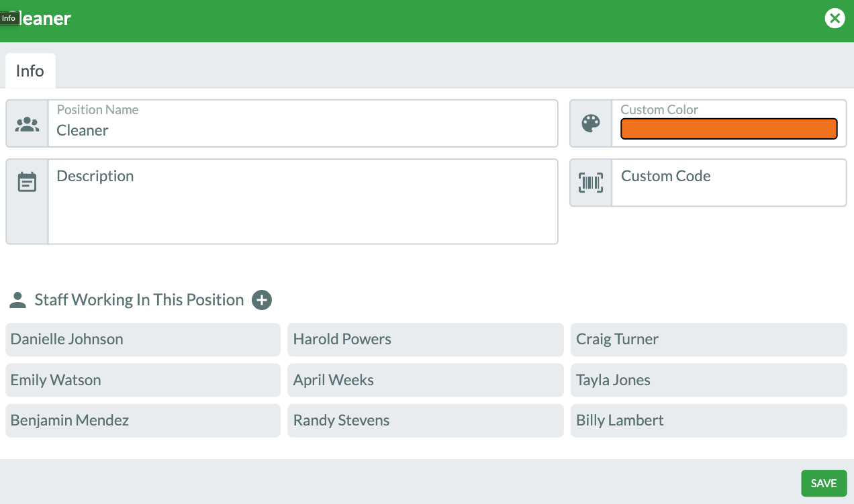The height and width of the screenshot is (504, 854).
Task: Click the barcode icon beside Custom Code
Action: (x=591, y=183)
